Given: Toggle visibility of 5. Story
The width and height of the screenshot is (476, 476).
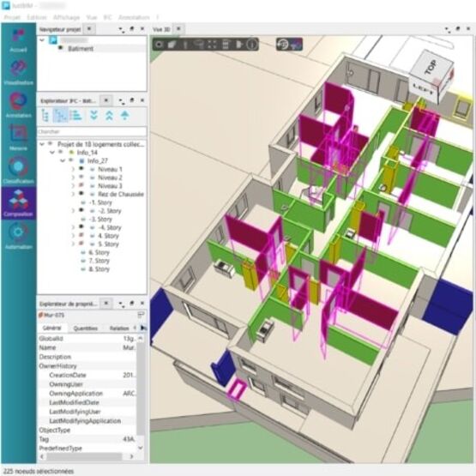Looking at the screenshot, I should click(x=81, y=244).
